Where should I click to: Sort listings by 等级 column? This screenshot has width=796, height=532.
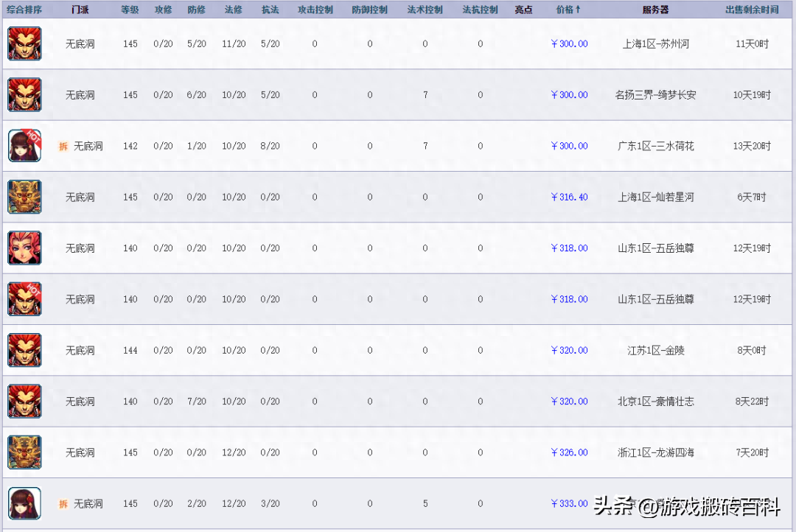[x=130, y=9]
